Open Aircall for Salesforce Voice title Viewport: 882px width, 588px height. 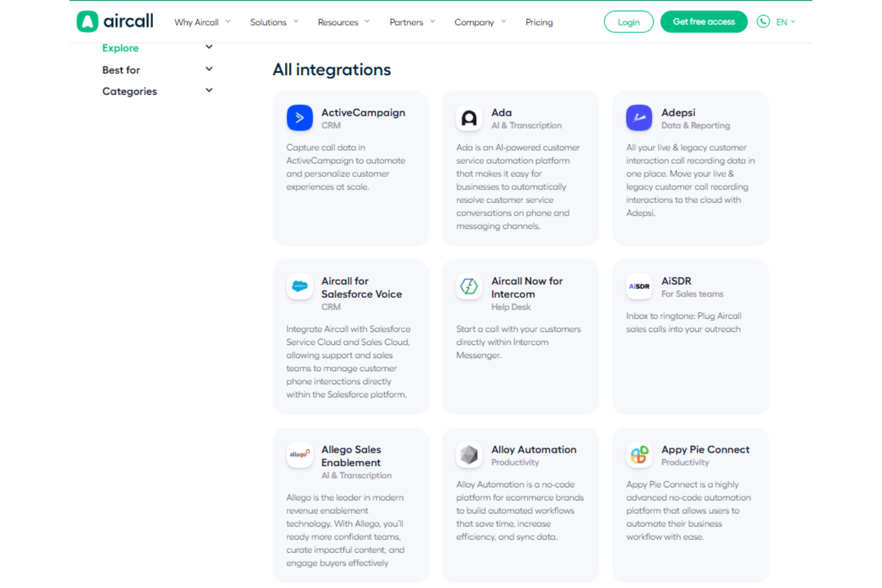point(362,288)
